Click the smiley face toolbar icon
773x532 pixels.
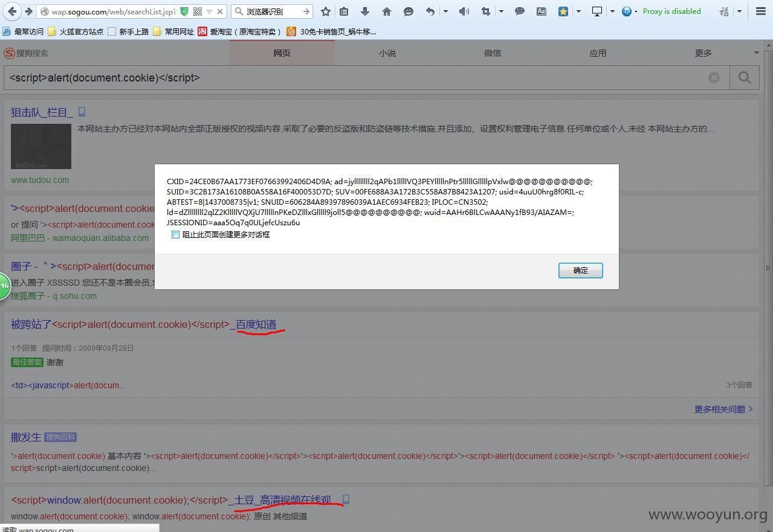(409, 11)
